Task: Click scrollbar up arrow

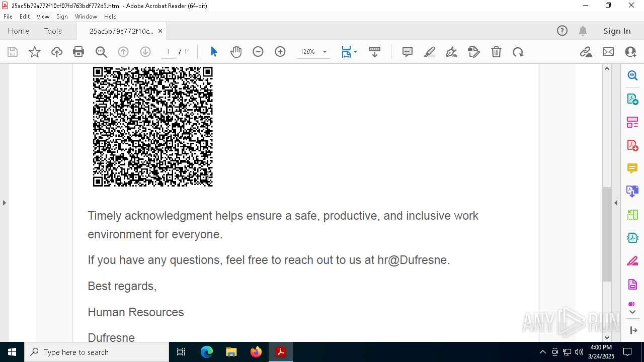Action: pyautogui.click(x=607, y=68)
